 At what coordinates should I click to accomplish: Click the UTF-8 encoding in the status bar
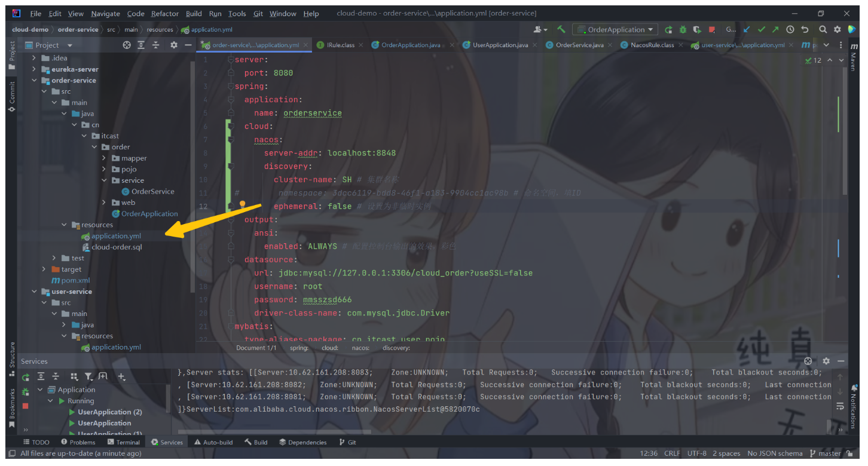[x=696, y=453]
